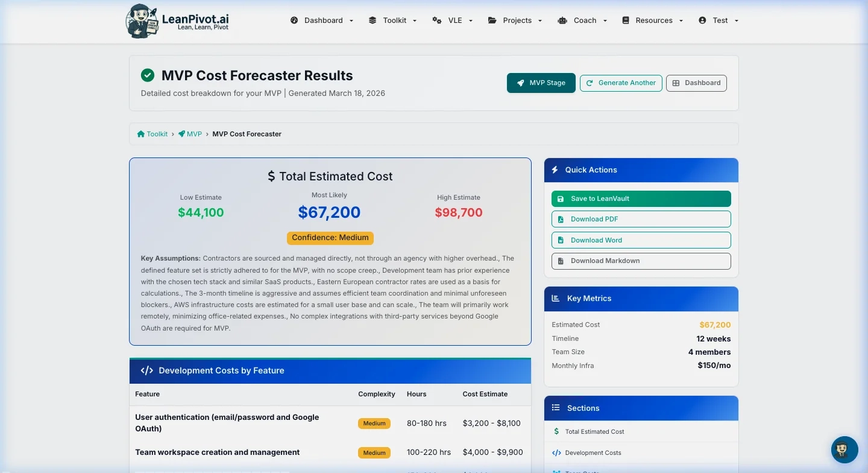Click the green checkmark beside MVP Cost Forecaster Results
This screenshot has height=473, width=868.
148,75
